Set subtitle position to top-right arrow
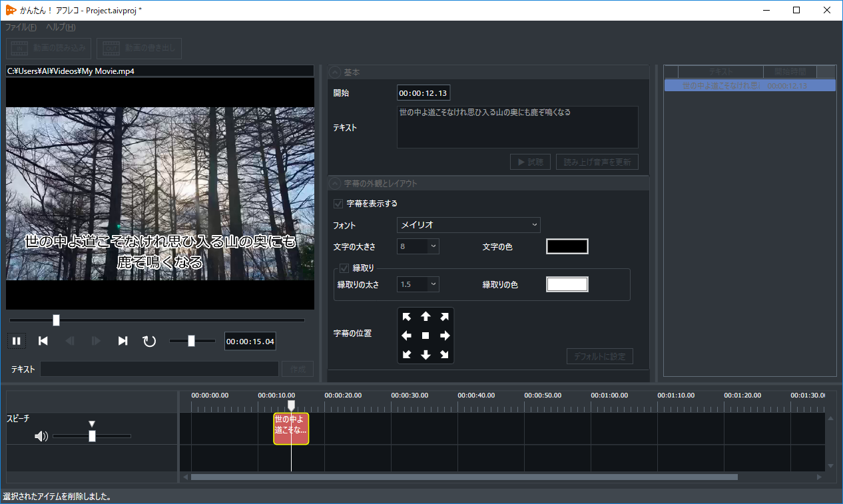The height and width of the screenshot is (504, 843). (x=444, y=317)
